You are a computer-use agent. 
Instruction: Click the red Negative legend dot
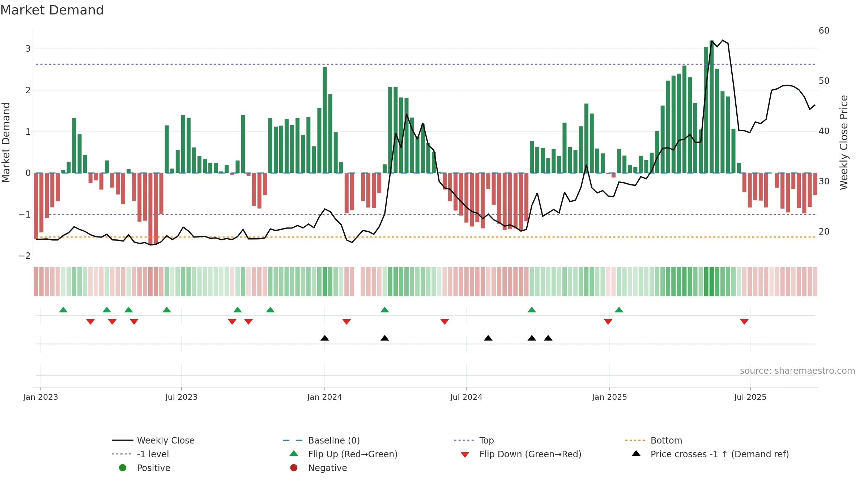(x=294, y=468)
